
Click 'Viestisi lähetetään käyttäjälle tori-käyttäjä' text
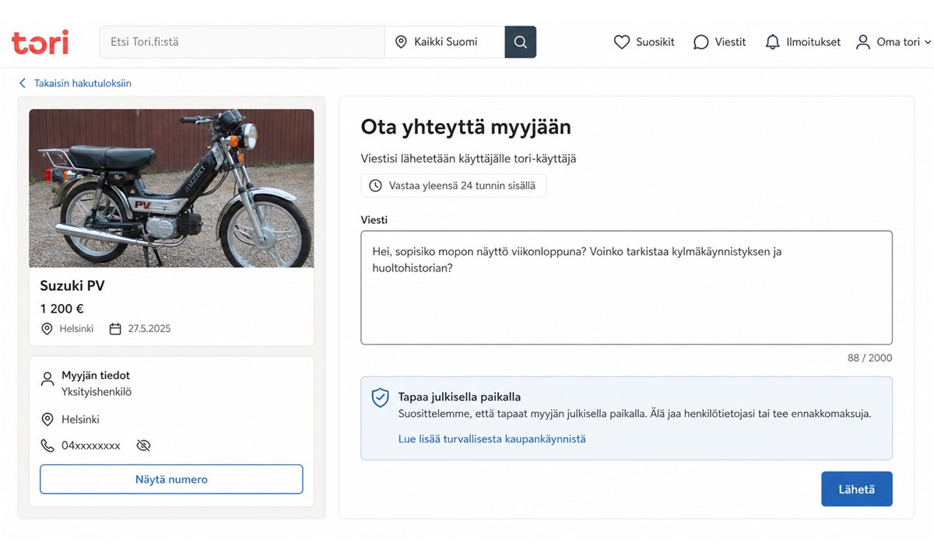[x=469, y=159]
